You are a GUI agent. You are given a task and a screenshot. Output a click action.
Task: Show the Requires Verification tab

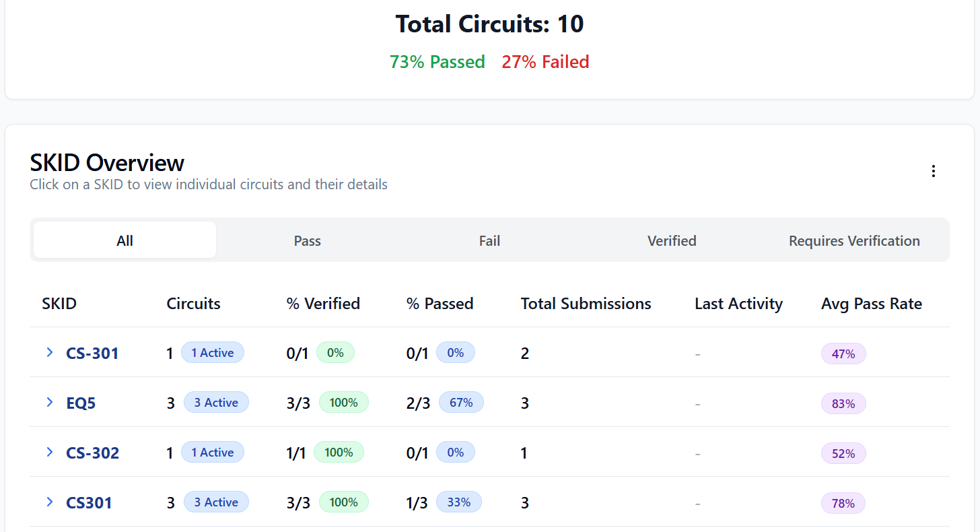(x=854, y=240)
